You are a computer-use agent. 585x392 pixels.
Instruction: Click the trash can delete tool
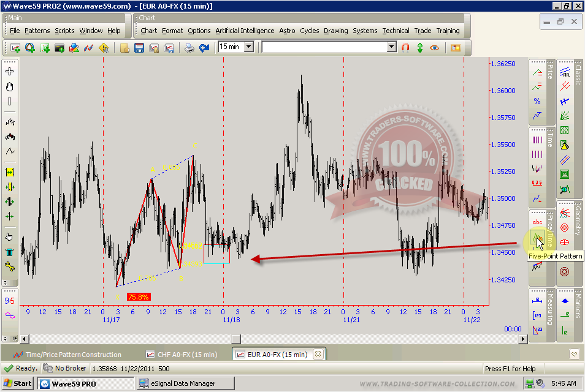tap(9, 252)
